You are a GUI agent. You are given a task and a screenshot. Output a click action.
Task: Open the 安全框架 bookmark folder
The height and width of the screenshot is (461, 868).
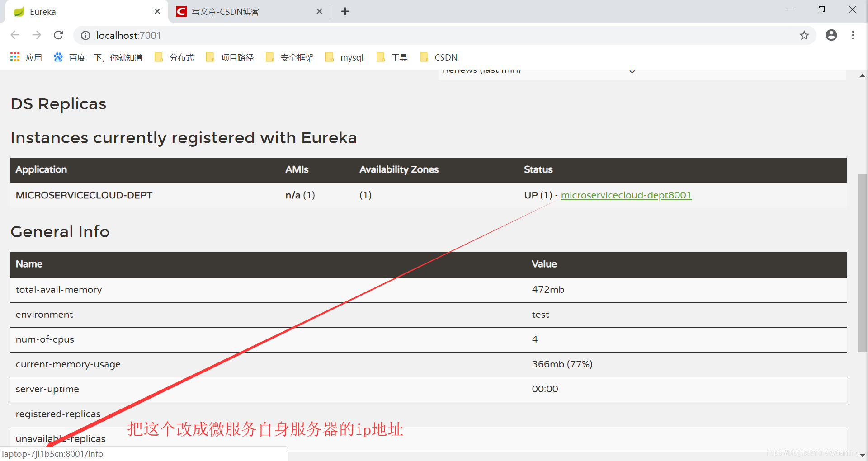pos(289,57)
